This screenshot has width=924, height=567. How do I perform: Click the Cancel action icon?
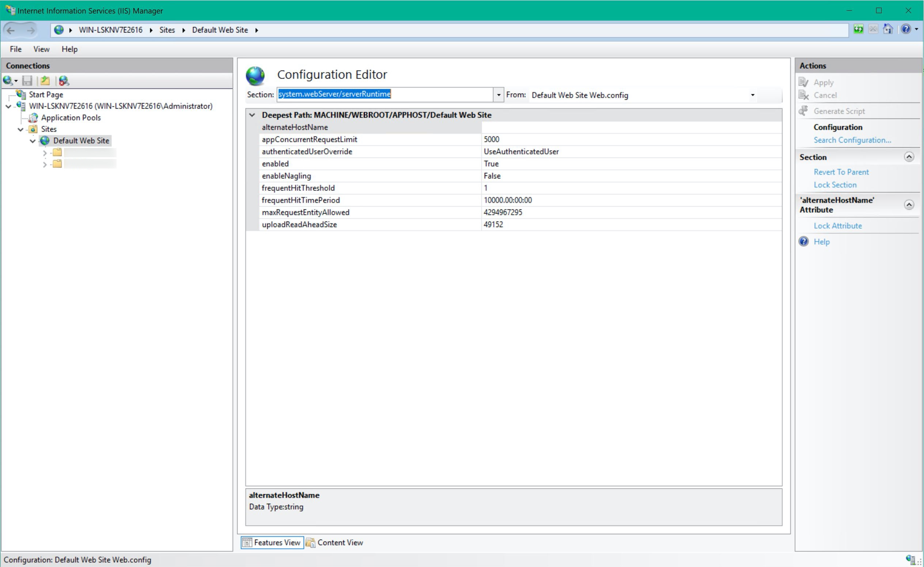[x=804, y=95]
